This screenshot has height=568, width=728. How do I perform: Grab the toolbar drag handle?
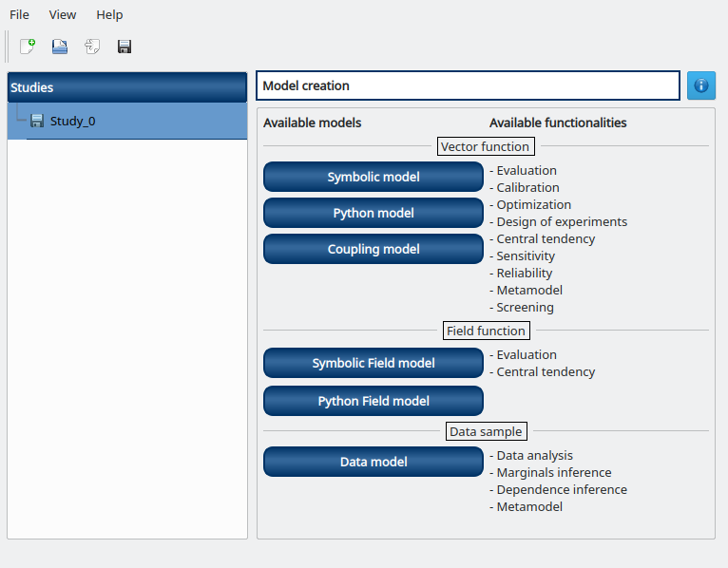tap(8, 46)
